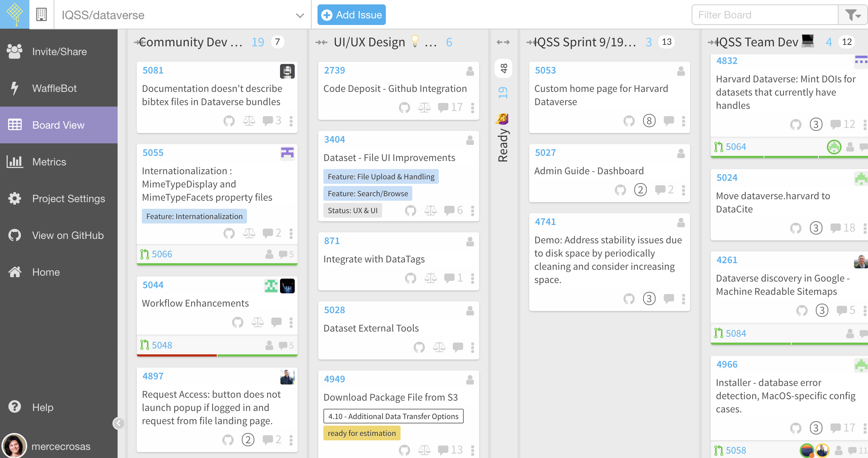Click the assignee icon on issue 5027
Image resolution: width=868 pixels, height=458 pixels.
click(x=681, y=153)
